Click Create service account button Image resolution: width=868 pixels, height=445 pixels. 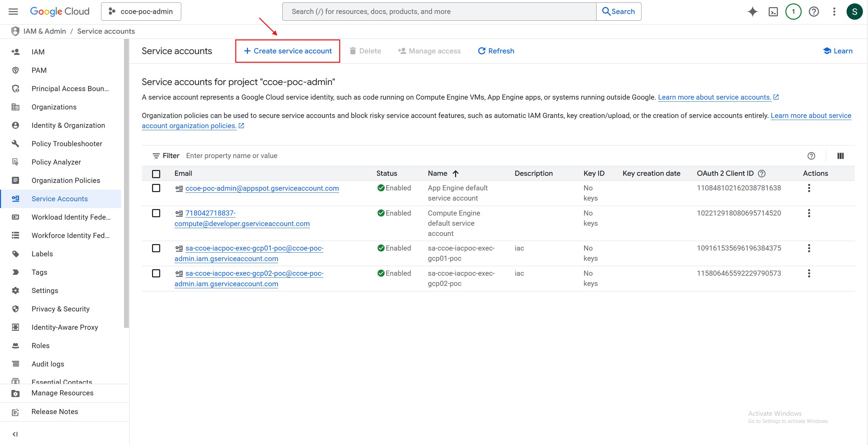(288, 51)
